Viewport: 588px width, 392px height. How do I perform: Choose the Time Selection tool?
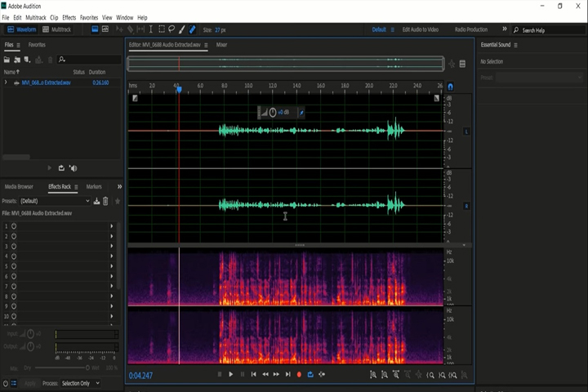point(151,29)
